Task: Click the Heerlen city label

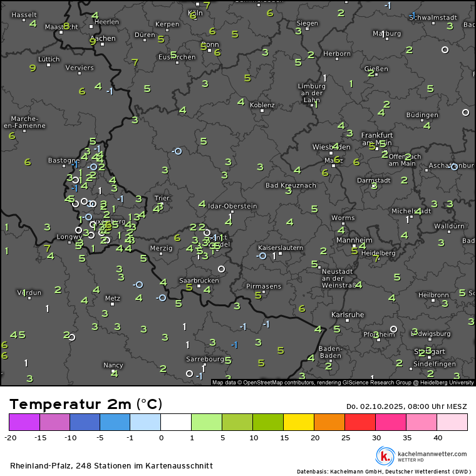Action: (x=106, y=22)
